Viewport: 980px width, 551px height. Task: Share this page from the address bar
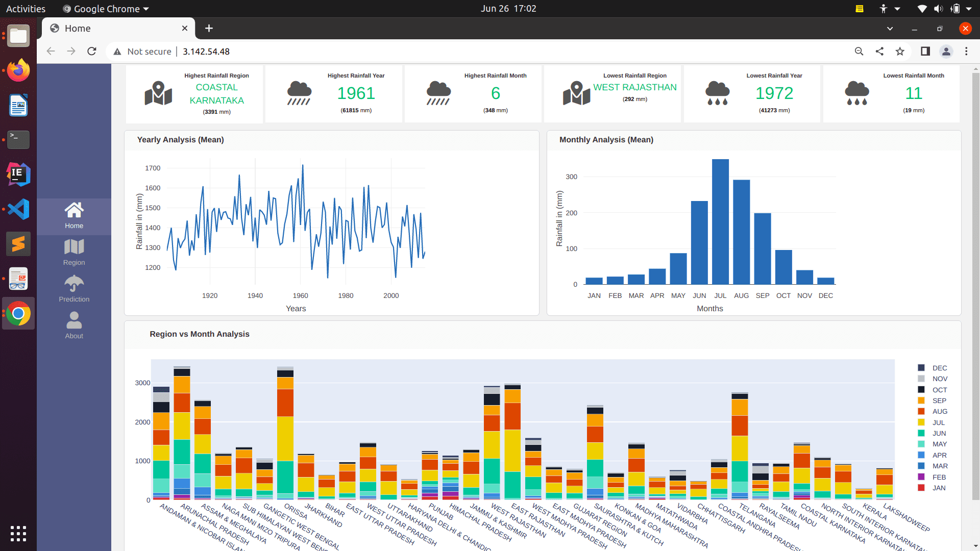point(879,51)
